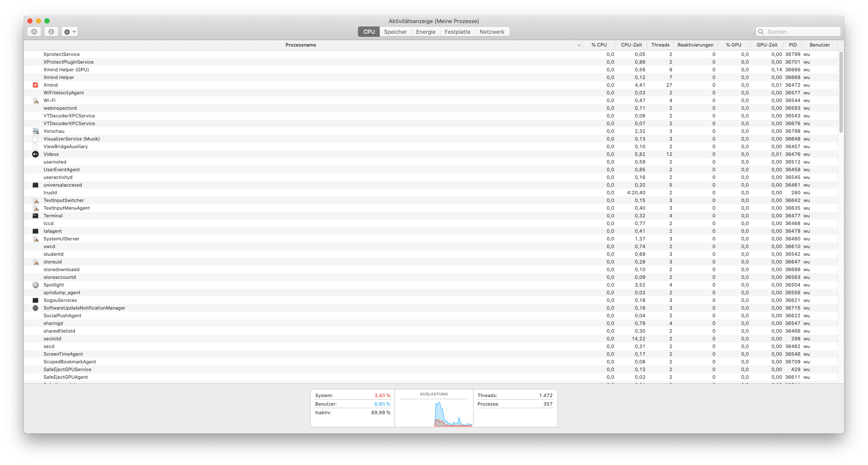Viewport: 868px width, 465px height.
Task: Click the quit process (X) toolbar icon
Action: click(34, 31)
